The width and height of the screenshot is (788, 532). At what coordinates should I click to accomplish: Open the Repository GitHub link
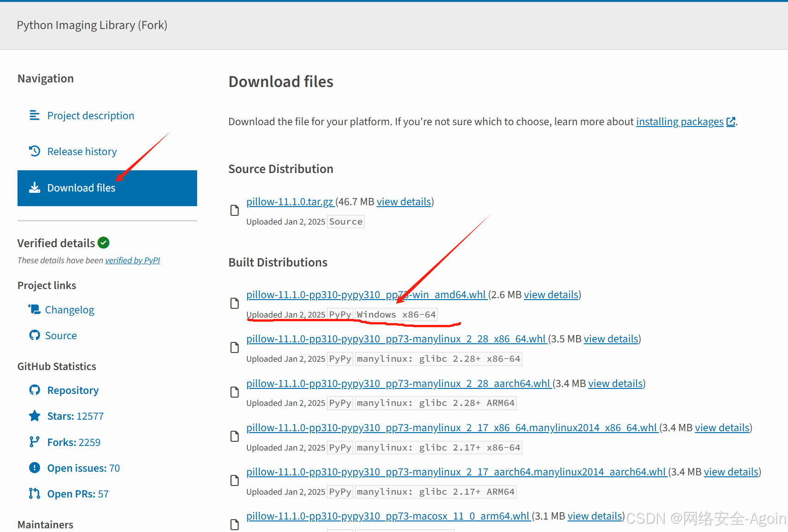(73, 390)
